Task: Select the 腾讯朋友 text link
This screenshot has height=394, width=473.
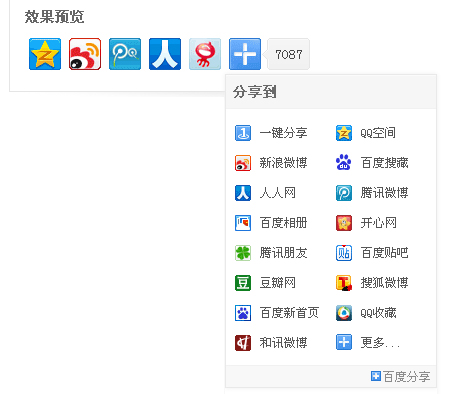Action: (x=283, y=253)
